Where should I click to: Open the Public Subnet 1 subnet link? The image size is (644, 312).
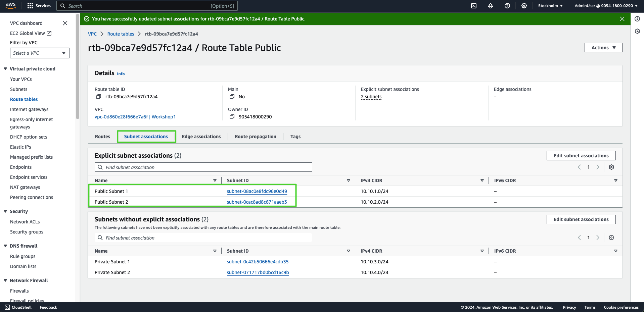point(257,191)
